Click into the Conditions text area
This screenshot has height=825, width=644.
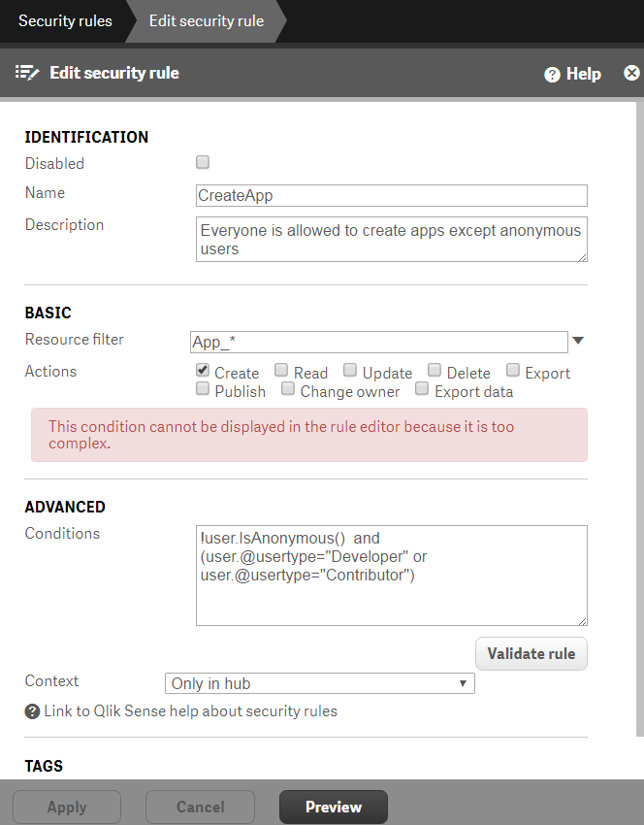point(391,576)
